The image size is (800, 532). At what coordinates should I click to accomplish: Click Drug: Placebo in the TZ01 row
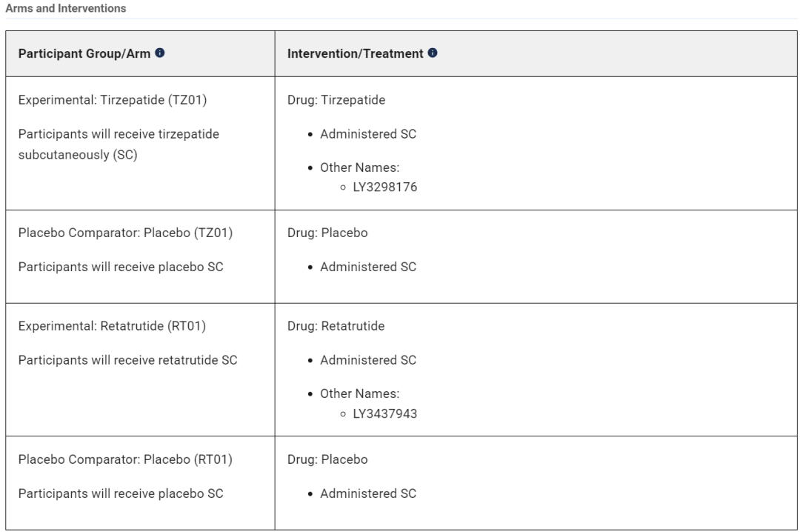327,233
